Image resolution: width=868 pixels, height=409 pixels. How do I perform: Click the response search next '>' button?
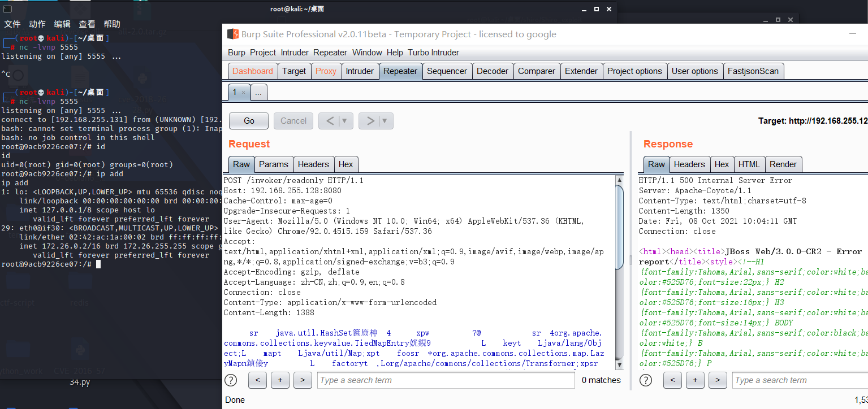pos(718,380)
